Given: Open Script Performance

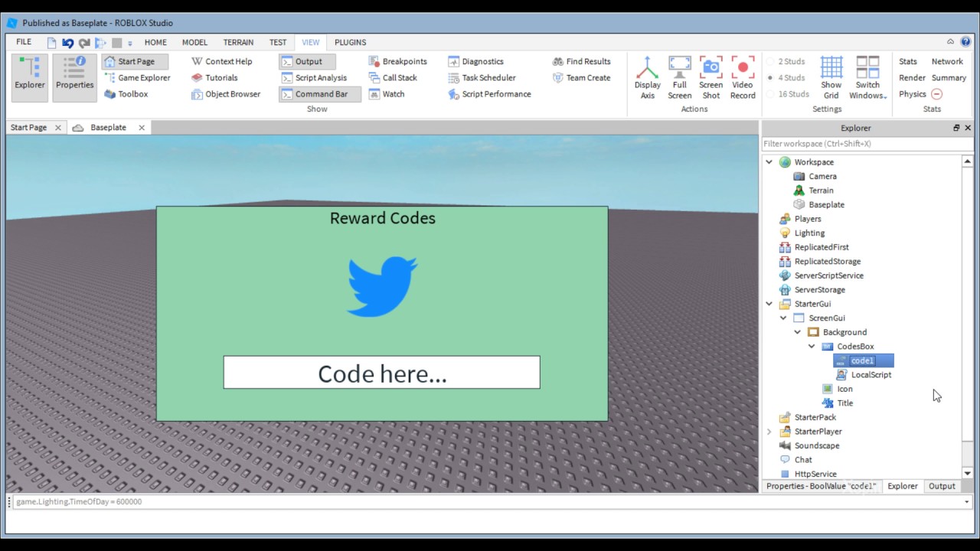Looking at the screenshot, I should click(490, 94).
